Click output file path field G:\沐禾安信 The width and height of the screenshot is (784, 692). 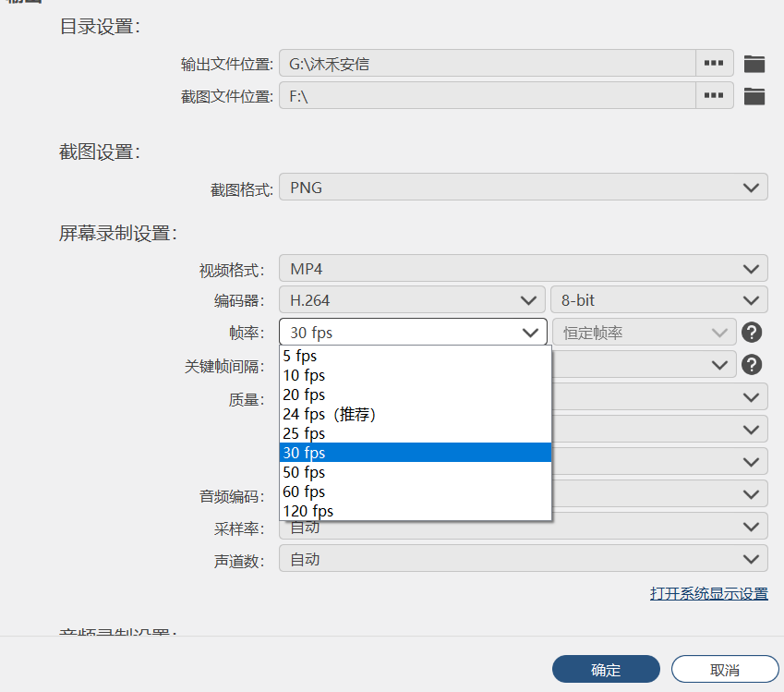(487, 63)
